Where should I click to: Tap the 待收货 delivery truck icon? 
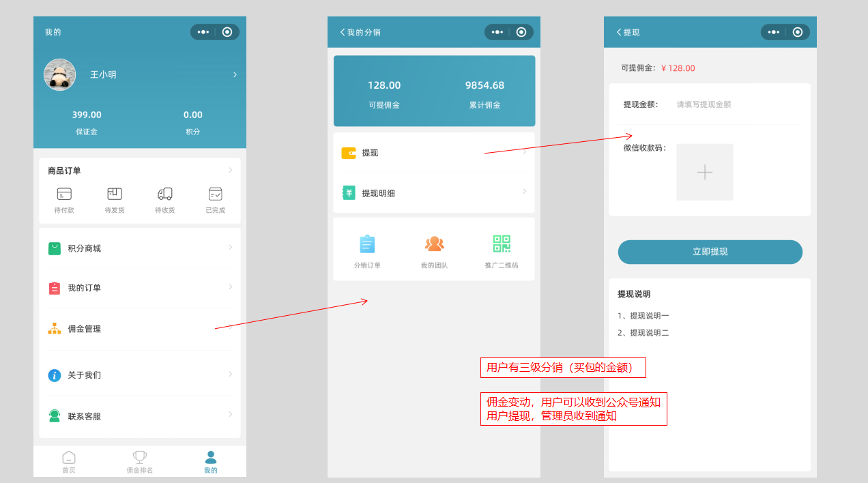164,194
